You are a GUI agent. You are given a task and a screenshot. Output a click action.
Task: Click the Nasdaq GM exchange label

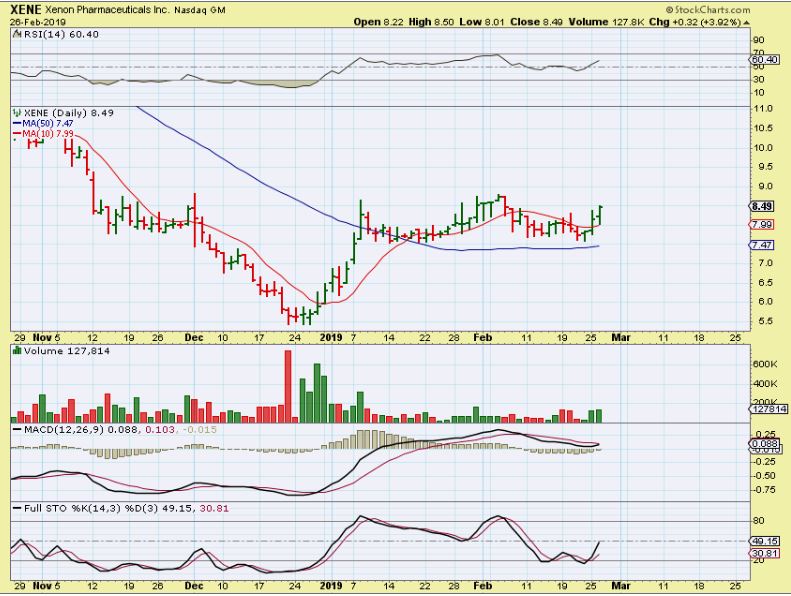(200, 10)
